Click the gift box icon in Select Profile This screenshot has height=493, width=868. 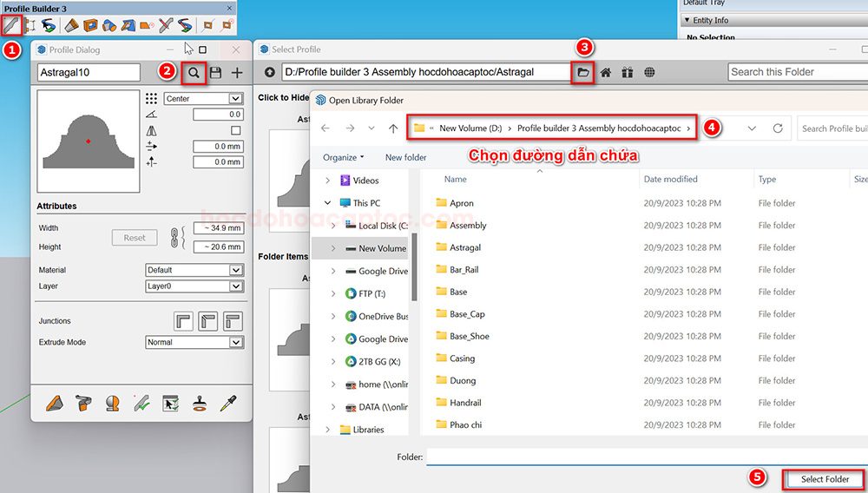[628, 72]
